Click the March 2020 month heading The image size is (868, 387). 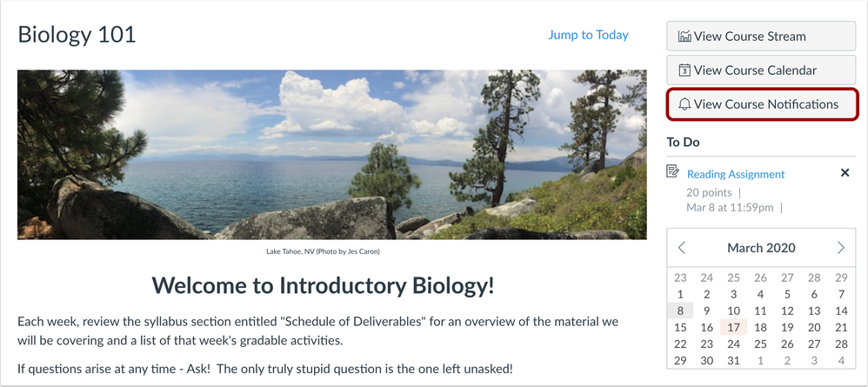(x=761, y=248)
